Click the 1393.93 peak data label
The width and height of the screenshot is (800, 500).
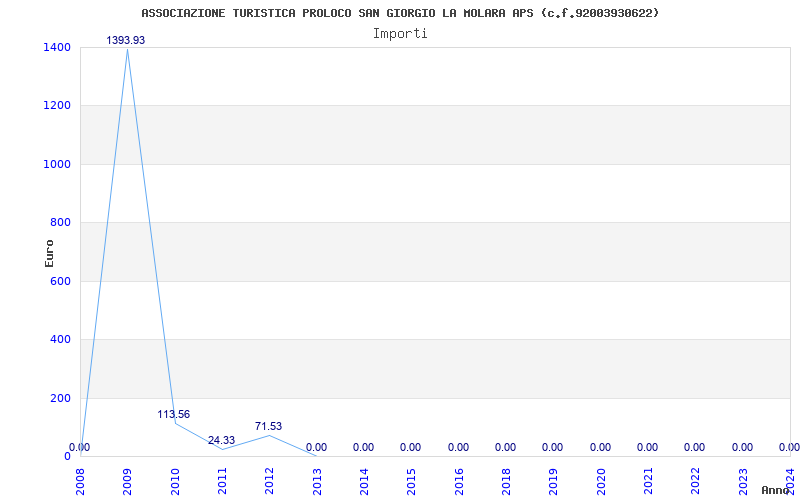point(126,40)
